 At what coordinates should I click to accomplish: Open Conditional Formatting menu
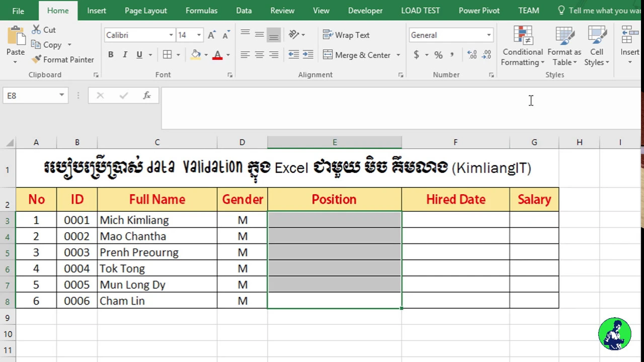(523, 46)
